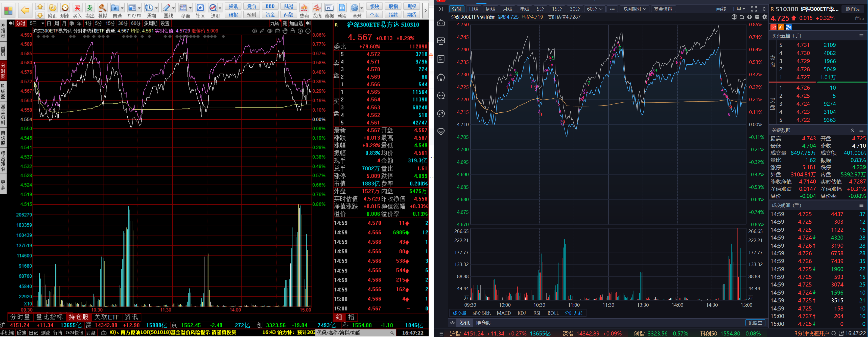Switch to the 关联ETF tab

click(106, 317)
